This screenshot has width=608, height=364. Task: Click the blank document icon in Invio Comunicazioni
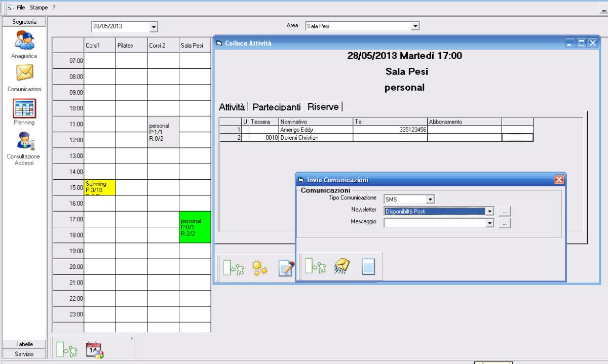click(x=367, y=266)
